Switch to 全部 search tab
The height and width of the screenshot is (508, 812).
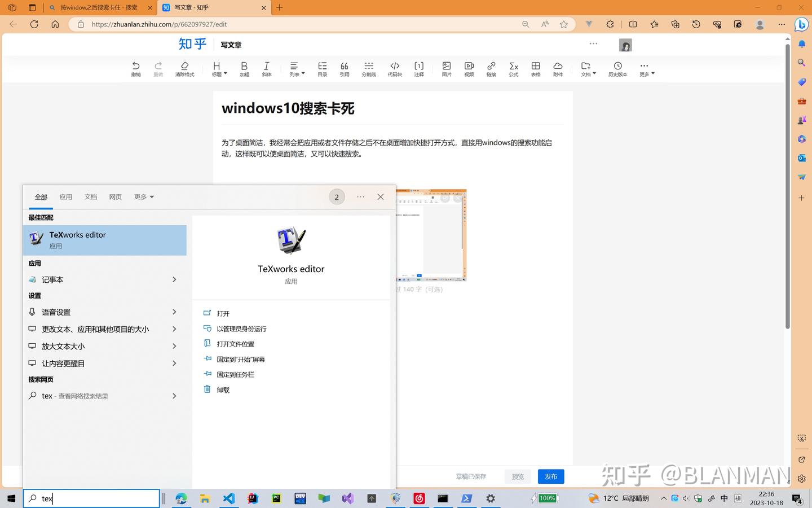pyautogui.click(x=41, y=197)
